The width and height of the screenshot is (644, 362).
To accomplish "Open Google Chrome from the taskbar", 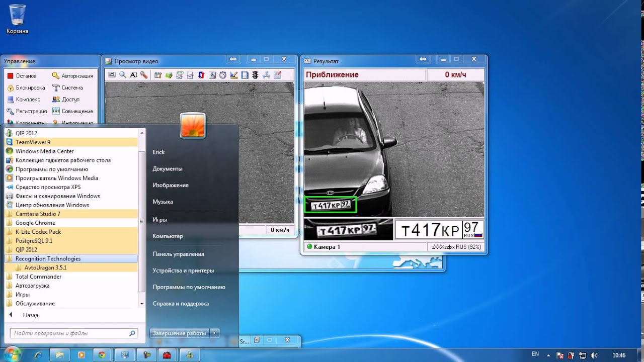I will [102, 355].
